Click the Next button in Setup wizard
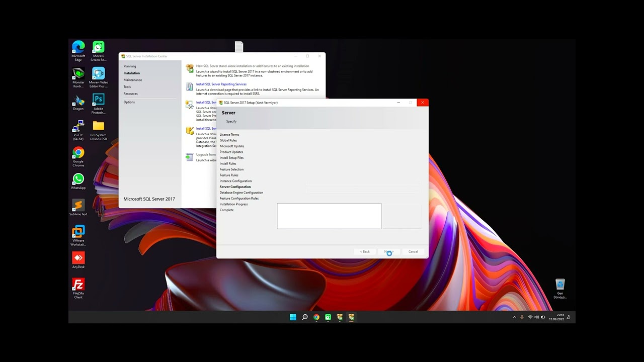This screenshot has height=362, width=644. pos(389,251)
